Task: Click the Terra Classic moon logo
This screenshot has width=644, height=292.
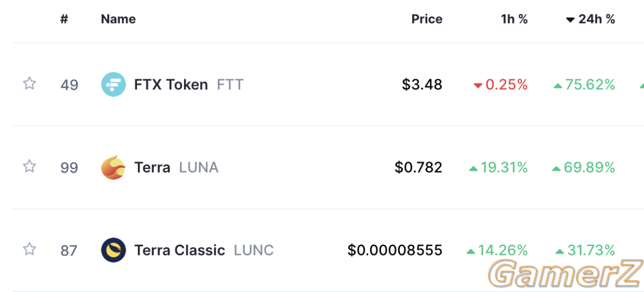Action: coord(113,250)
